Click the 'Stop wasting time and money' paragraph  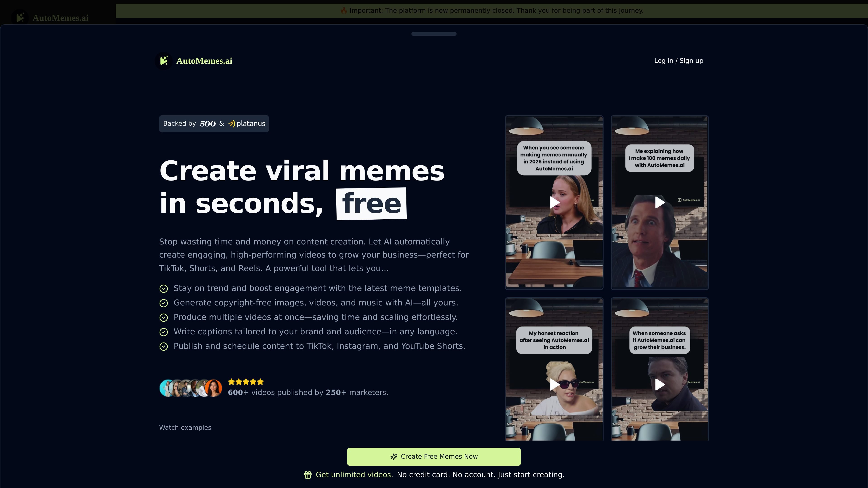[314, 255]
